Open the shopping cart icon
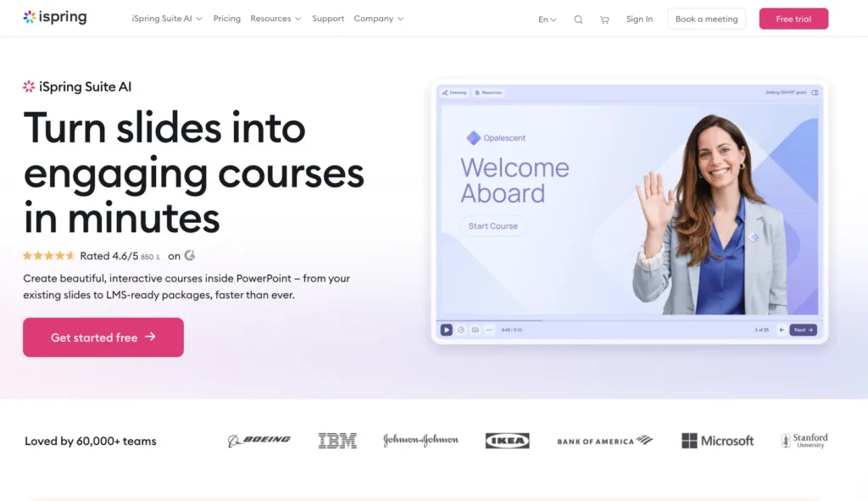The height and width of the screenshot is (501, 868). pos(604,19)
